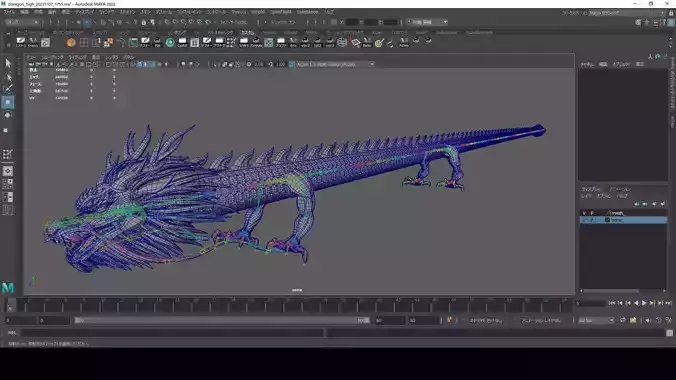Image resolution: width=676 pixels, height=380 pixels.
Task: Jump to the end of playback range
Action: (668, 304)
